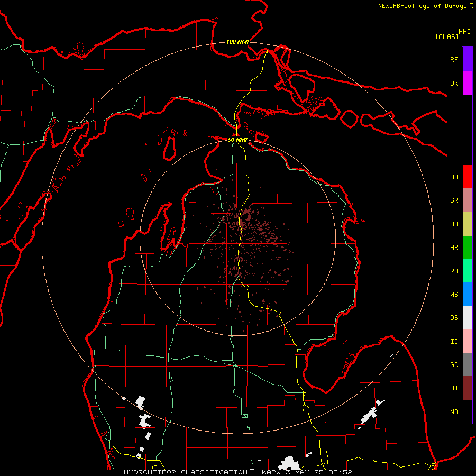Click the IC legend label

(454, 342)
